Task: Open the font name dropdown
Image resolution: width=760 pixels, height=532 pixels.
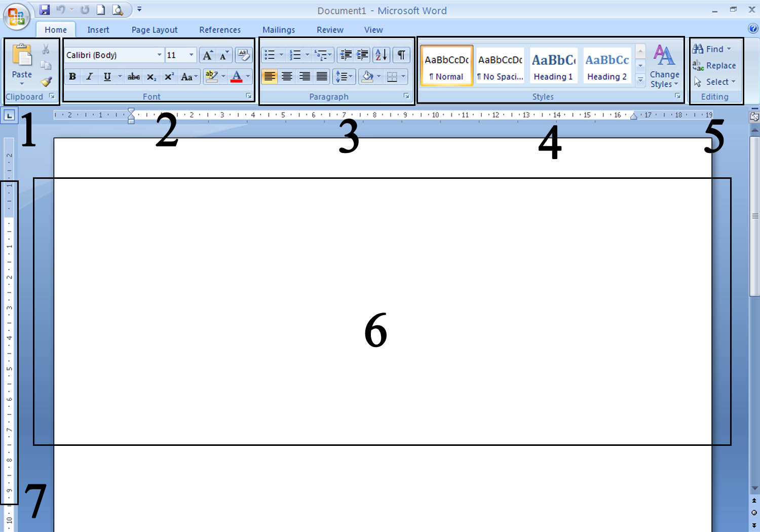Action: (x=159, y=55)
